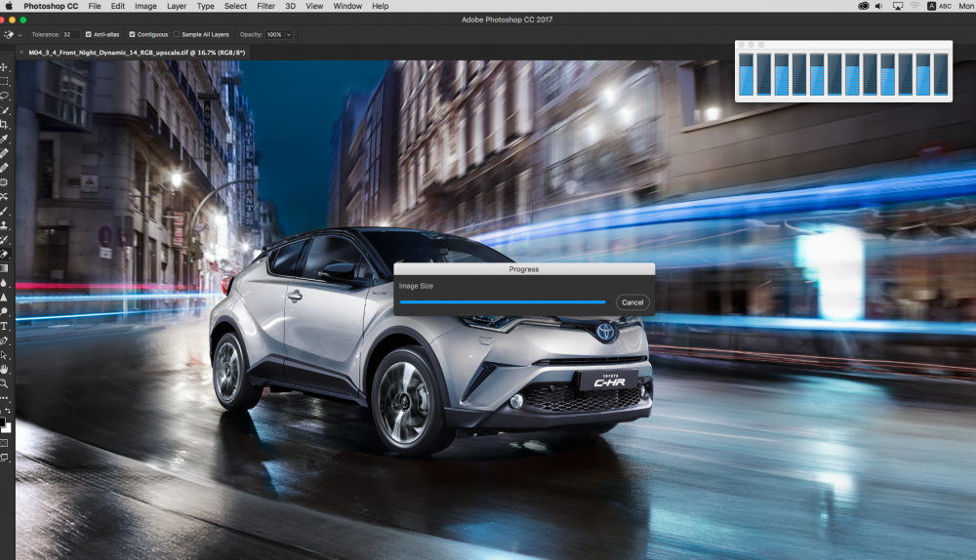Select the Sharpen tool
Screen dimensions: 976x560
pos(4,297)
